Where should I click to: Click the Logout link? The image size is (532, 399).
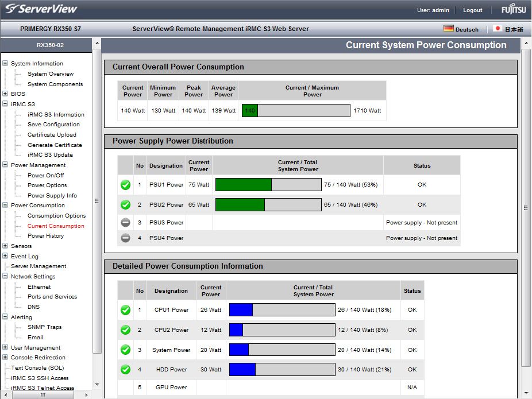473,10
